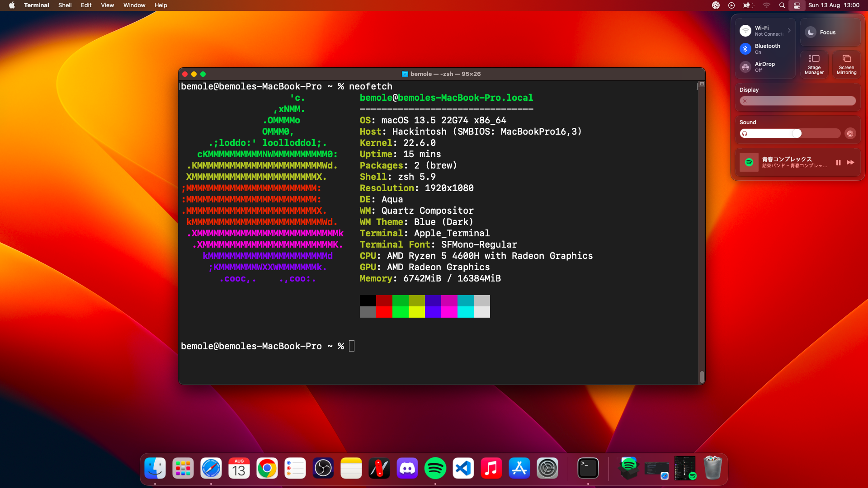Open the Terminal application menu
The width and height of the screenshot is (868, 488).
(x=37, y=5)
